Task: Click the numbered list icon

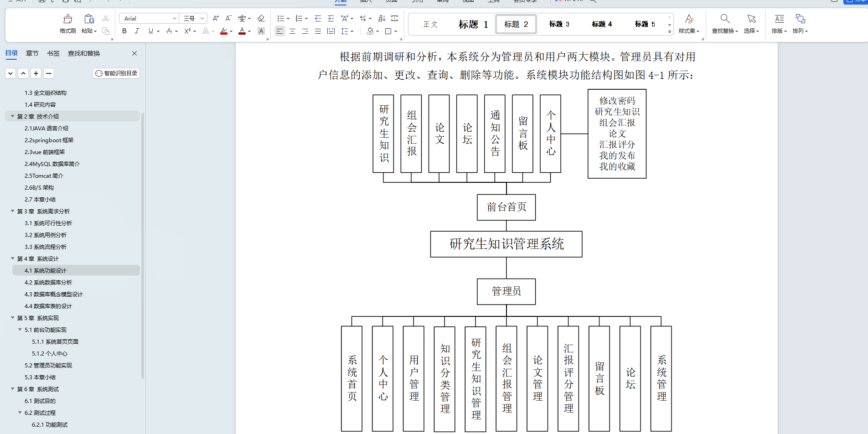Action: click(299, 18)
